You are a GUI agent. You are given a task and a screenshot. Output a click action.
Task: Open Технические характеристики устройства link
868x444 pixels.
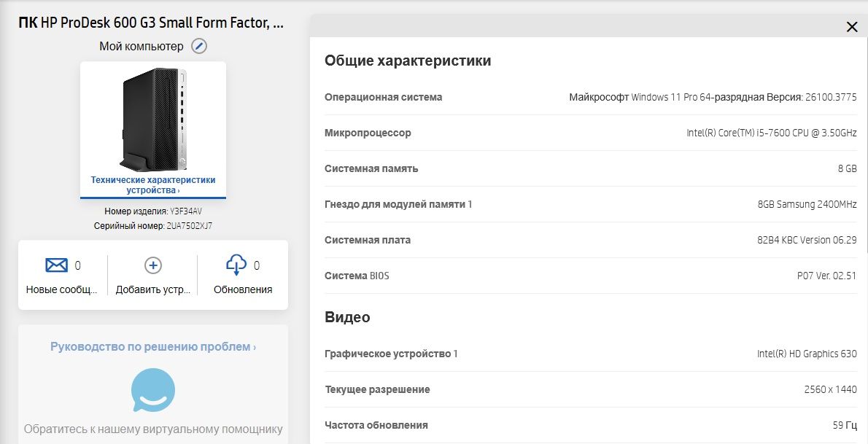point(153,185)
